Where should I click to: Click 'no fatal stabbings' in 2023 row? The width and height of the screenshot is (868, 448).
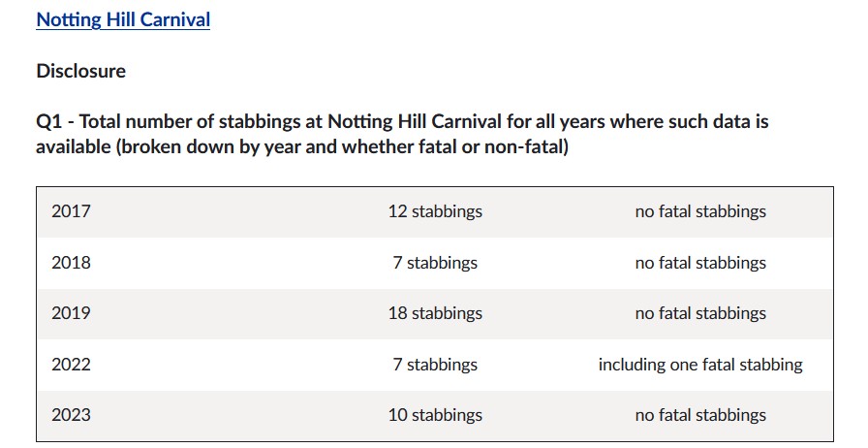pyautogui.click(x=700, y=415)
